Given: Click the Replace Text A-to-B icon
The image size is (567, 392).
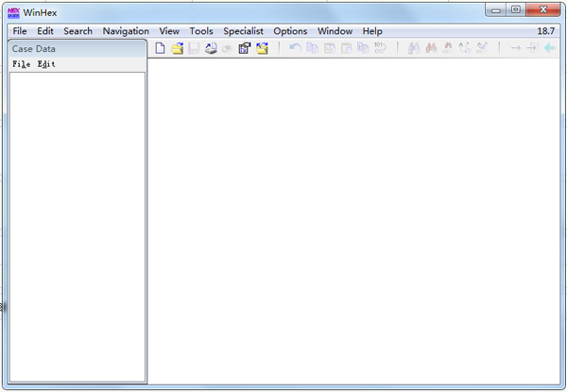Looking at the screenshot, I should point(464,47).
